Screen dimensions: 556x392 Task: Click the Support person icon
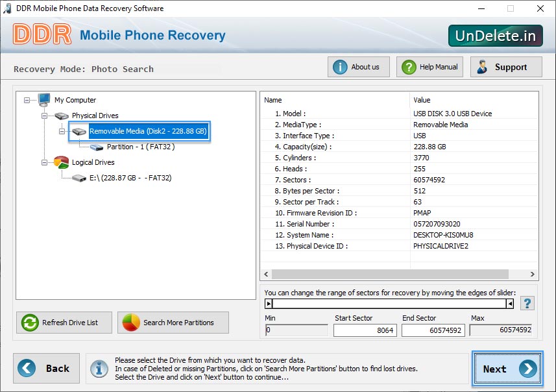click(482, 67)
